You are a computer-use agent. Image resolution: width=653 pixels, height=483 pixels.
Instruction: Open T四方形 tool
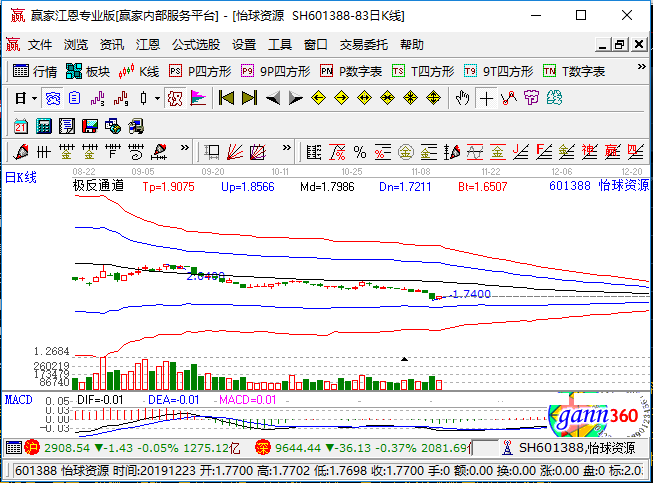coord(423,72)
